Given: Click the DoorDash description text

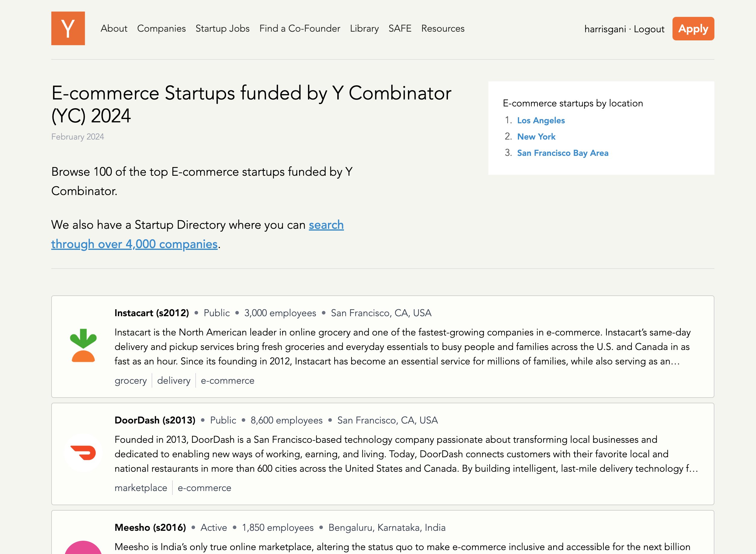Looking at the screenshot, I should pos(406,454).
